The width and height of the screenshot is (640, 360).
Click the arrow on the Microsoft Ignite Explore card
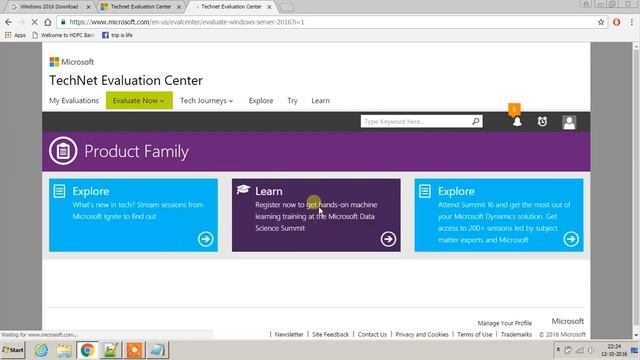coord(205,239)
